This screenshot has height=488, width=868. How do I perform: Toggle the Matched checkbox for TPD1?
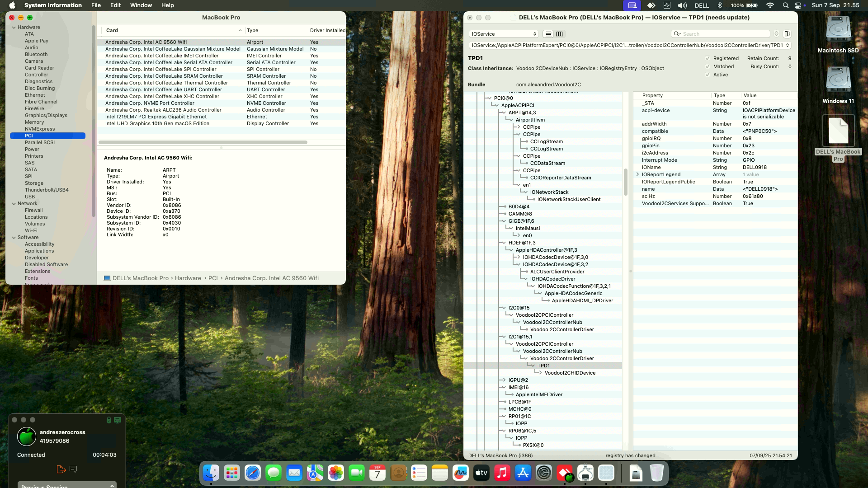click(708, 66)
